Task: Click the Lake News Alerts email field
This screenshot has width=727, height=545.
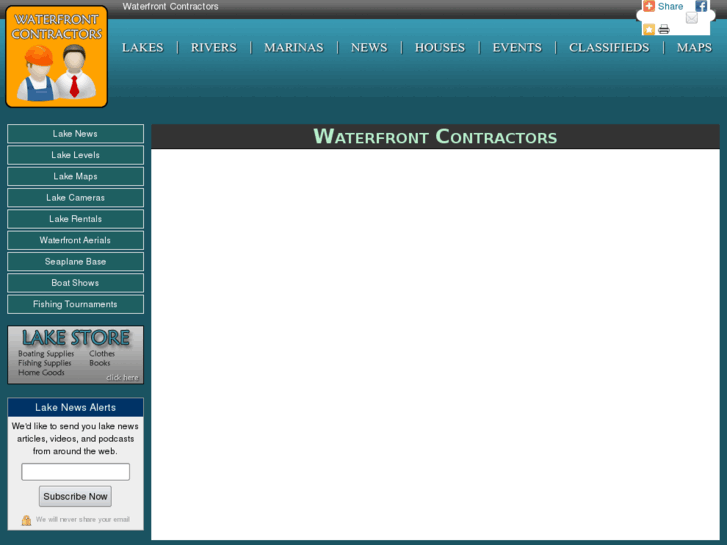Action: 75,472
